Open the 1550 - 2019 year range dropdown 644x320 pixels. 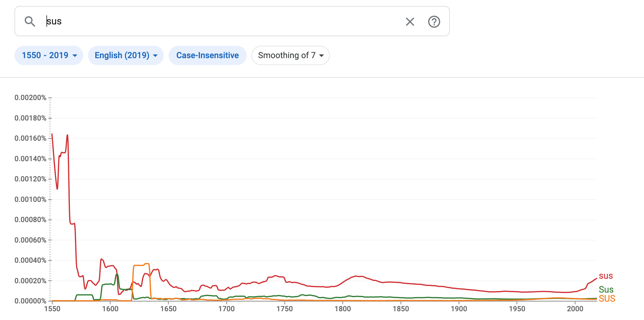pos(49,55)
